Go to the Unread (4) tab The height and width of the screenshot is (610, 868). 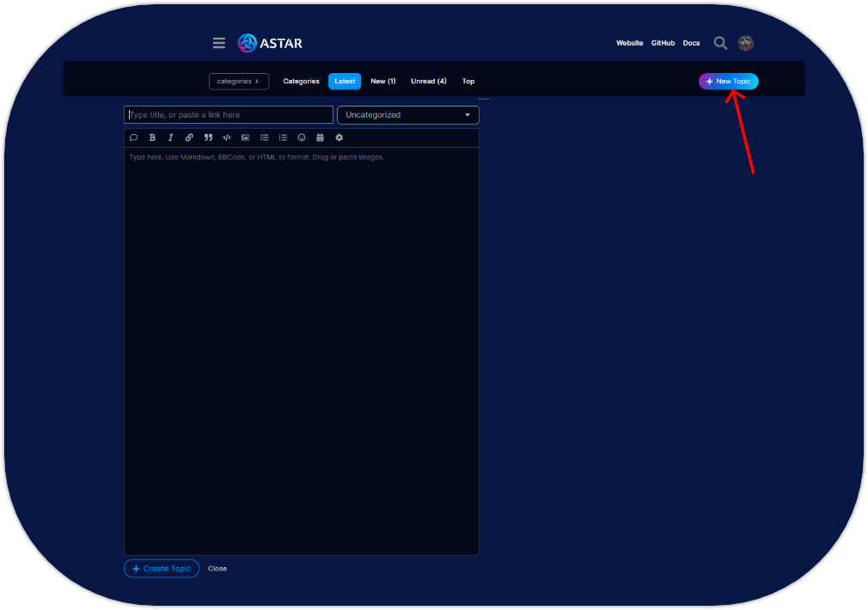point(428,82)
